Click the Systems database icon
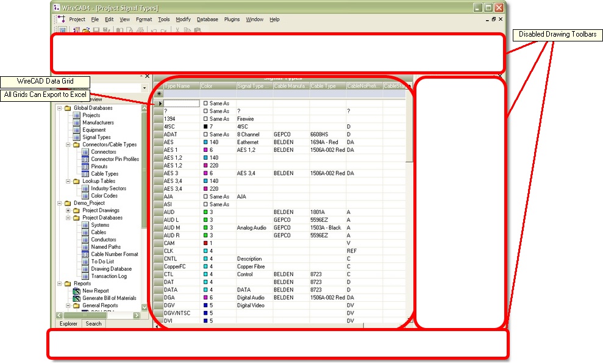This screenshot has width=603, height=364. tap(85, 225)
